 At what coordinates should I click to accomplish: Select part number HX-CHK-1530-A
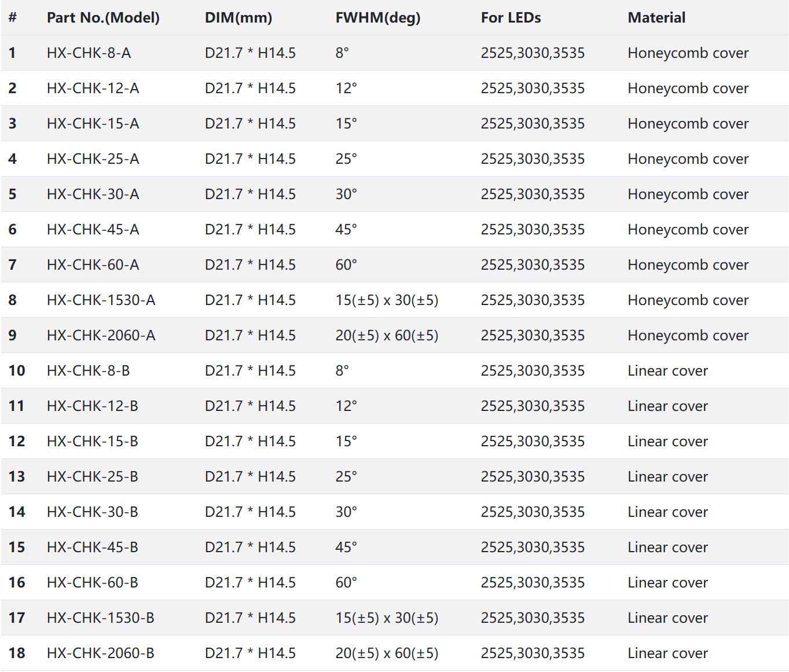(101, 300)
